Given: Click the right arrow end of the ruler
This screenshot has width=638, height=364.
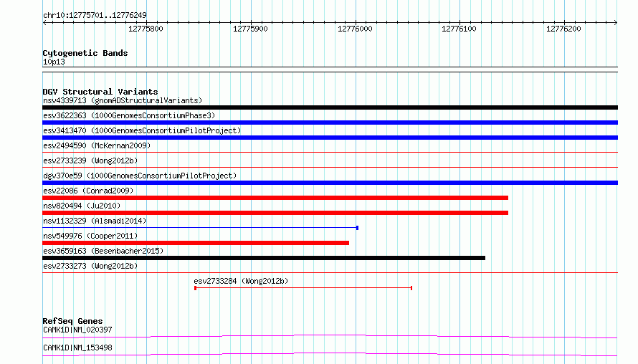Looking at the screenshot, I should coord(616,22).
